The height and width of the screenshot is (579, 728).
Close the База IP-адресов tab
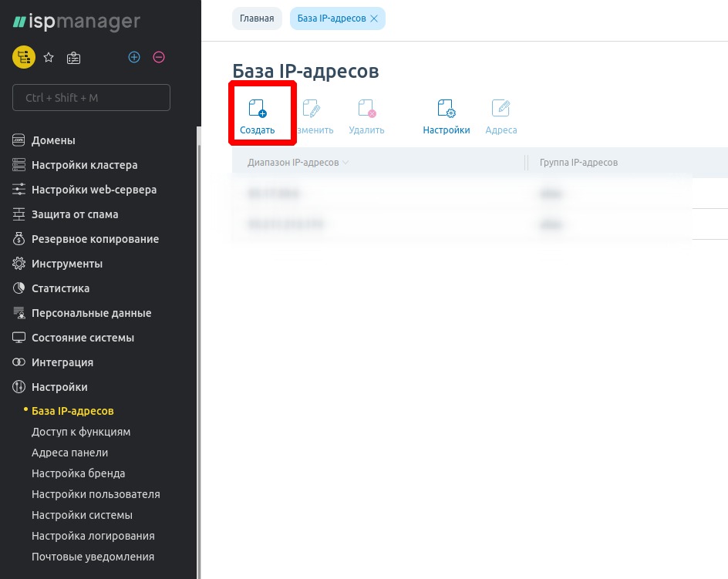(x=374, y=19)
